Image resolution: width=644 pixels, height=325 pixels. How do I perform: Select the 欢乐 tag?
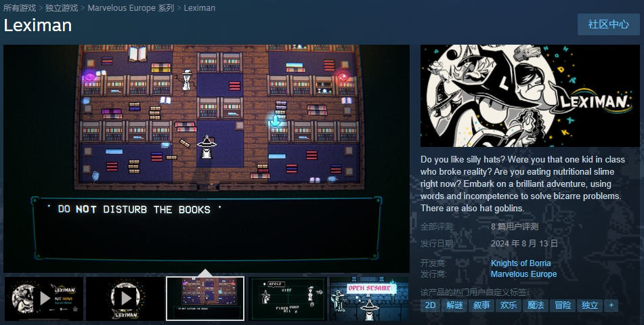point(509,305)
